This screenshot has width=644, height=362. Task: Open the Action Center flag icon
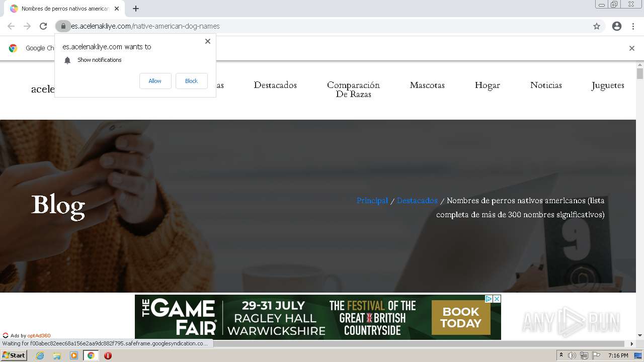596,355
